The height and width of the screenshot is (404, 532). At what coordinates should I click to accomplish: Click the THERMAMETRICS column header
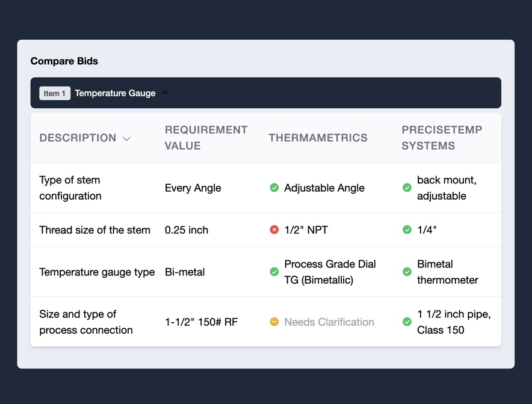(x=318, y=138)
